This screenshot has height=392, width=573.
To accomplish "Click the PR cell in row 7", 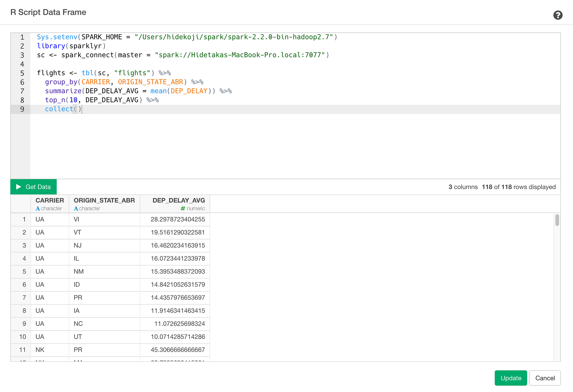I will 104,298.
